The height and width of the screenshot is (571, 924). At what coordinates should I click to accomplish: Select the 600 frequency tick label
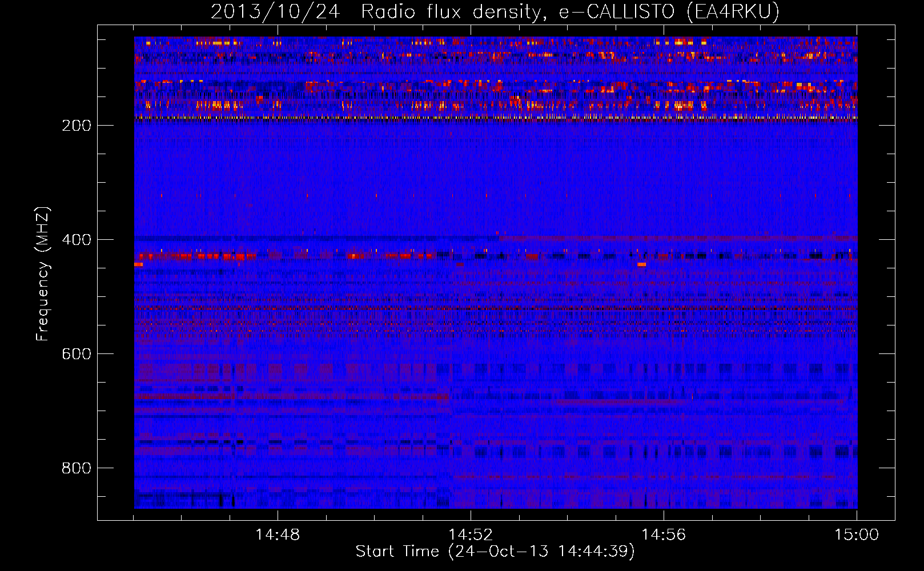click(77, 354)
